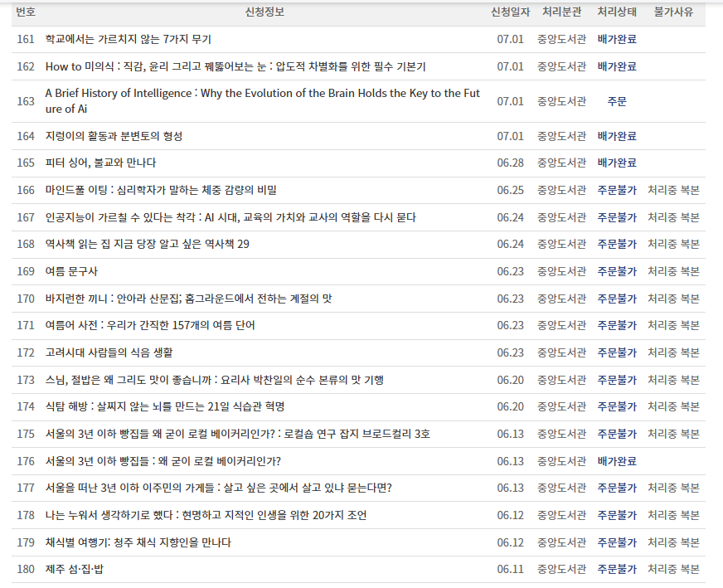Click the 처리상태 column header
The height and width of the screenshot is (588, 723).
click(617, 12)
